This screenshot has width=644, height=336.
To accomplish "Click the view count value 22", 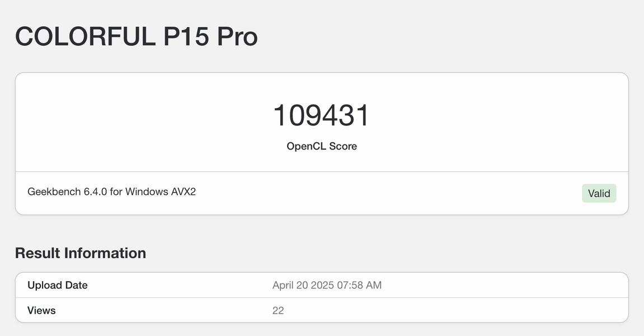I will 278,310.
